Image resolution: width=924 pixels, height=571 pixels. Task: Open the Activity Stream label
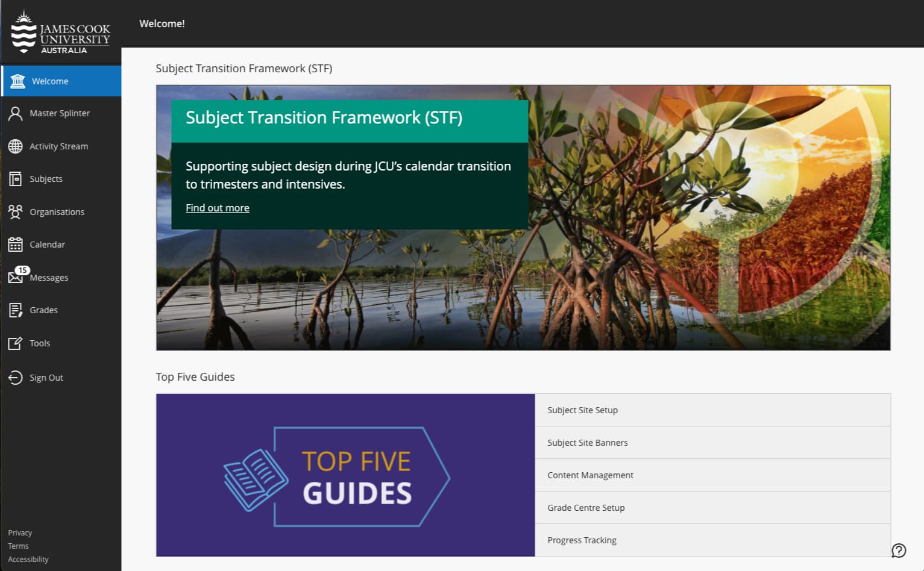click(58, 146)
